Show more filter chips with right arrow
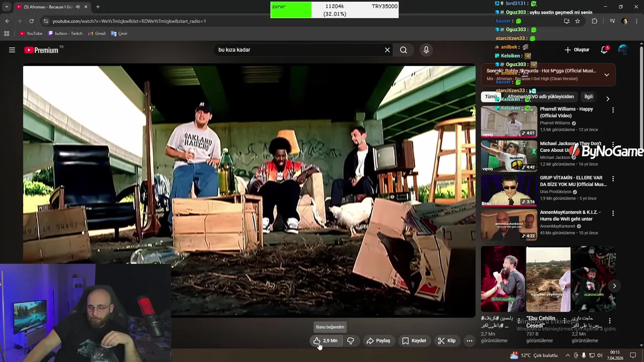Viewport: 644px width, 362px height. (x=607, y=99)
